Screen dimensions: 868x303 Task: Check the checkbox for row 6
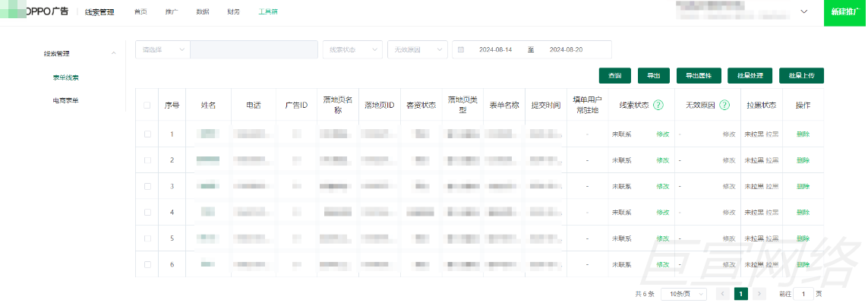[147, 264]
